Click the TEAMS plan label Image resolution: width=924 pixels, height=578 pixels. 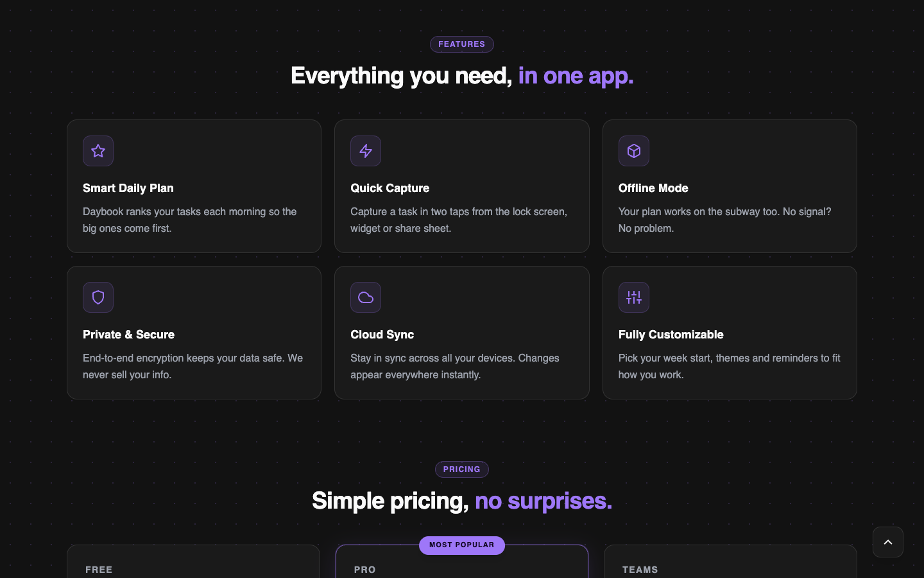click(x=640, y=570)
